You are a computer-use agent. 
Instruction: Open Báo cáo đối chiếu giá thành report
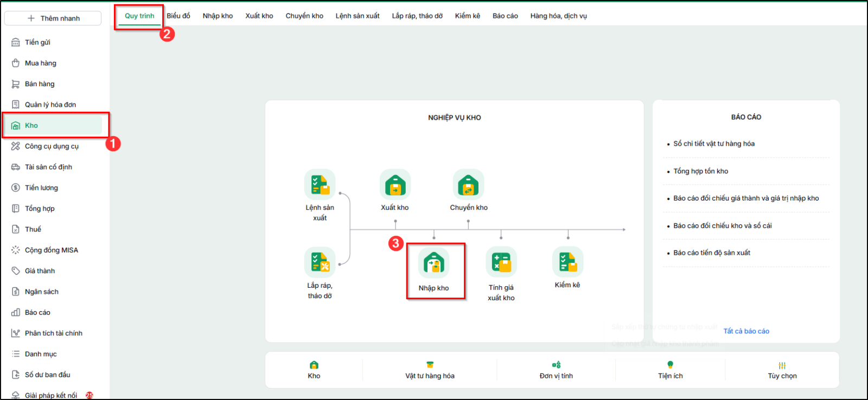(746, 198)
